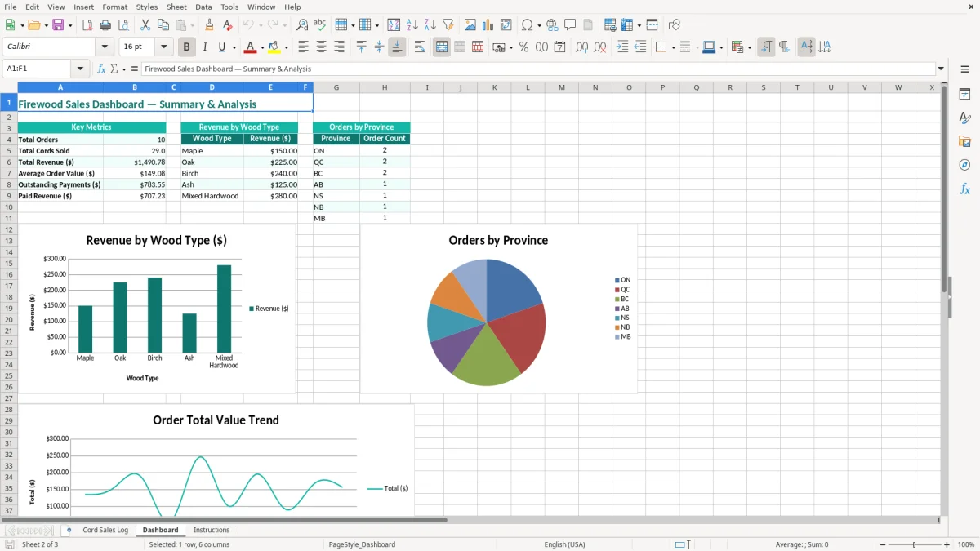Click Export as PDF icon

click(x=87, y=25)
